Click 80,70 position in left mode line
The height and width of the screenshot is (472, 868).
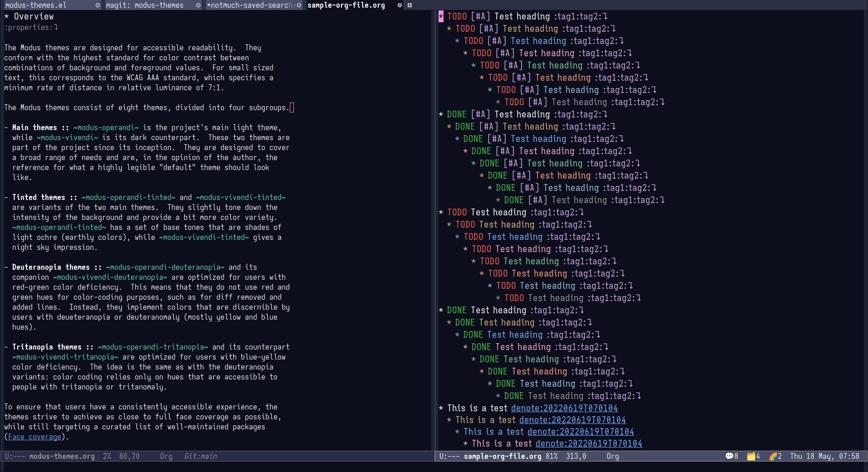pos(129,456)
